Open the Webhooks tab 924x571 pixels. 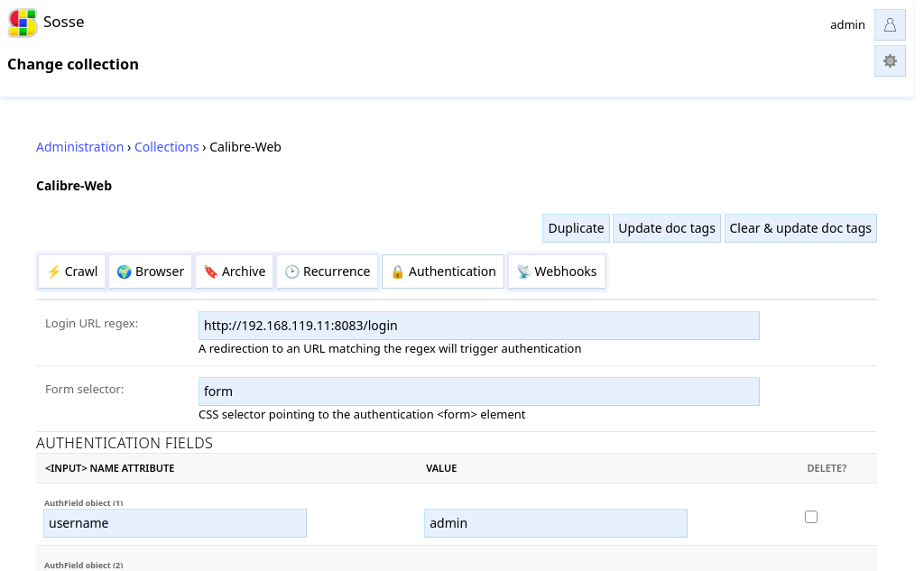click(557, 272)
